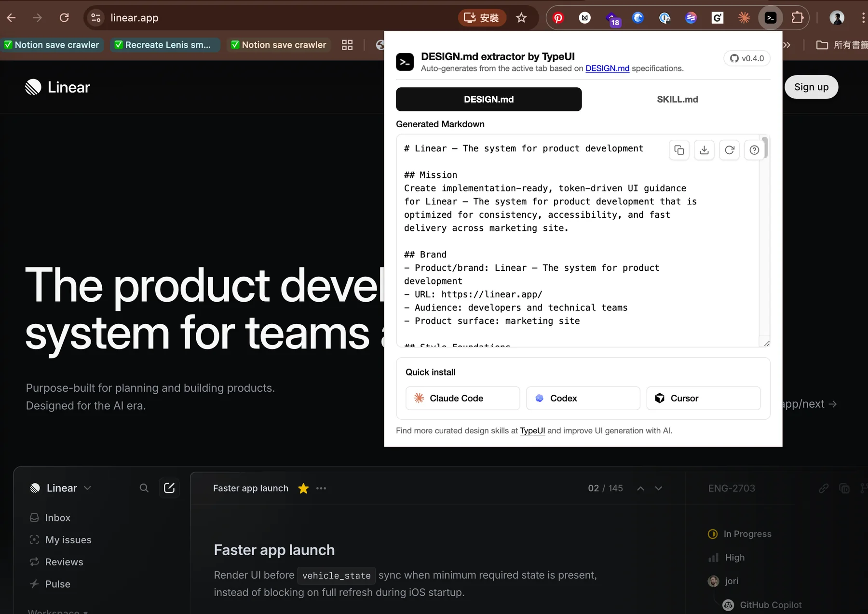This screenshot has width=868, height=614.
Task: Open Recreate Lenis sm... bookmark
Action: (x=165, y=45)
